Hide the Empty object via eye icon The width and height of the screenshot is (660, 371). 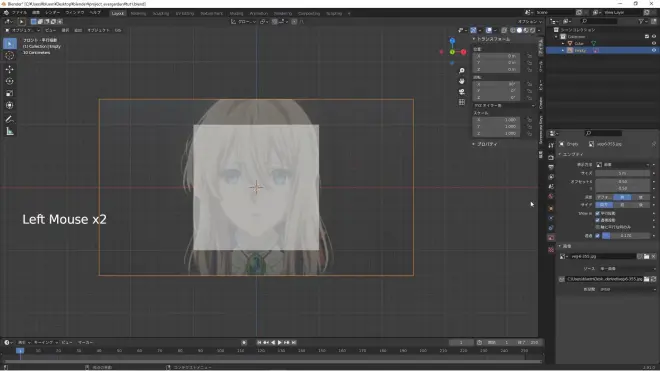tap(654, 50)
